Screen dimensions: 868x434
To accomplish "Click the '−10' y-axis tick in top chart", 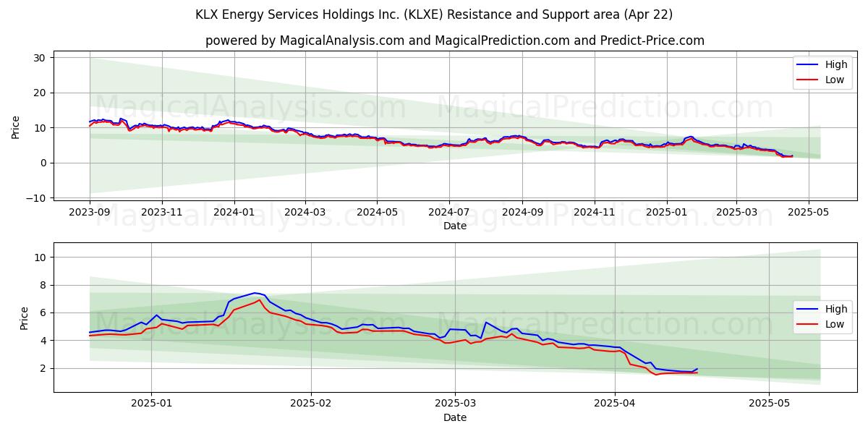I will pyautogui.click(x=36, y=198).
